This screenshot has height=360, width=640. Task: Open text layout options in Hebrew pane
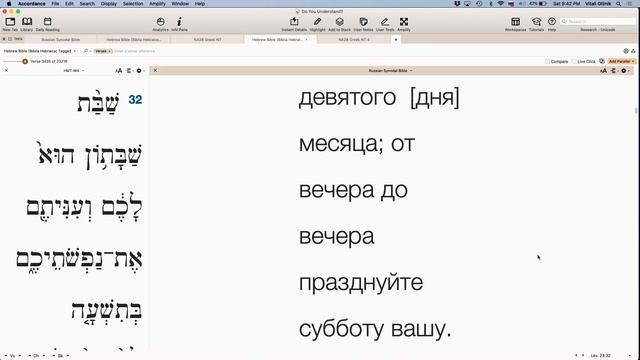pos(129,71)
